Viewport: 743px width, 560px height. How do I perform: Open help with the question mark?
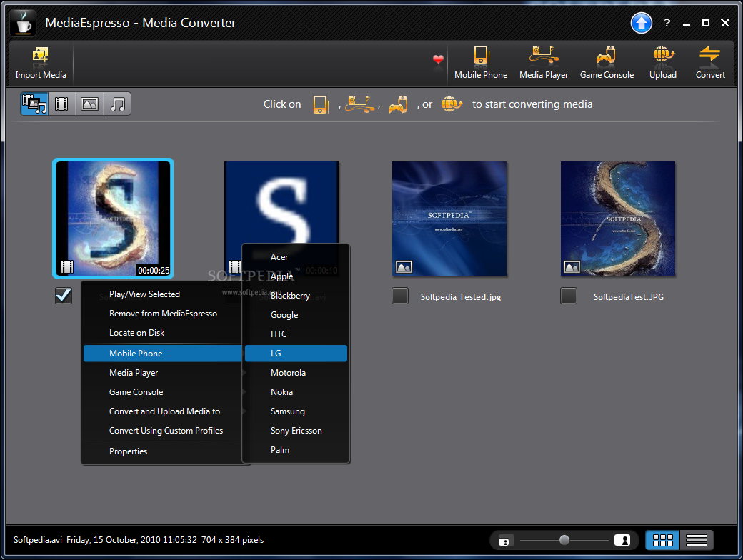click(x=667, y=23)
